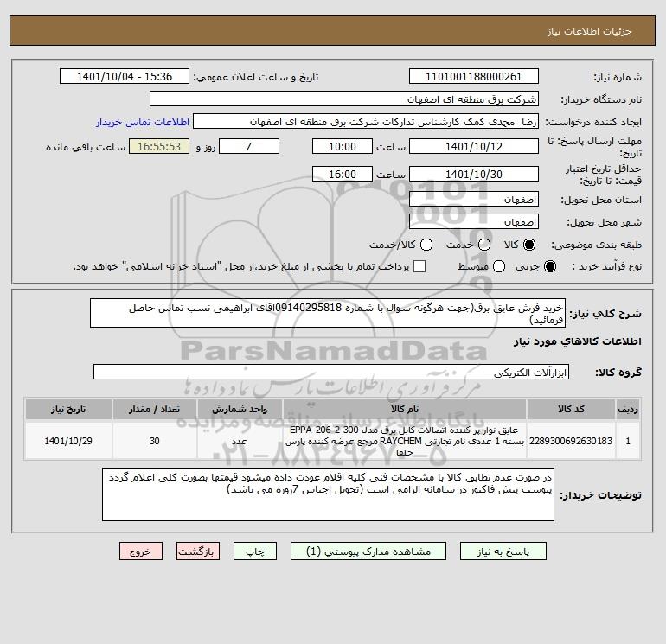
Task: Click the delivery city field اصفهان
Action: pyautogui.click(x=474, y=221)
